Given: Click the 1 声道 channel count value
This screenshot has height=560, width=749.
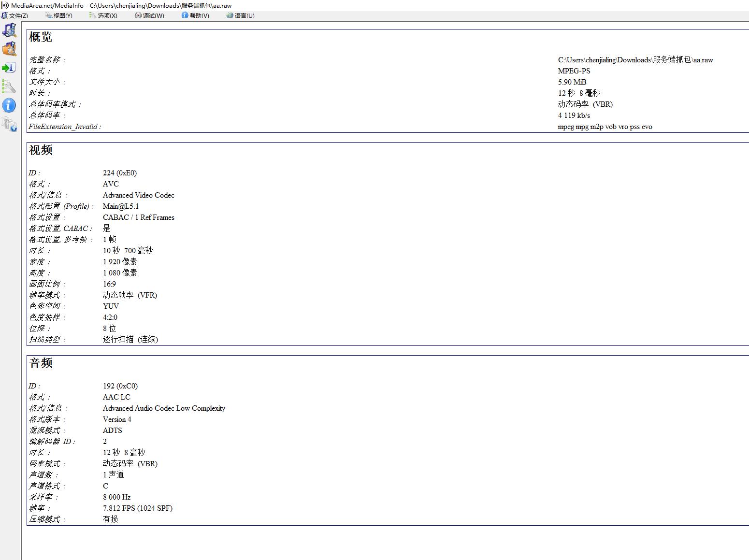Looking at the screenshot, I should pyautogui.click(x=113, y=475).
